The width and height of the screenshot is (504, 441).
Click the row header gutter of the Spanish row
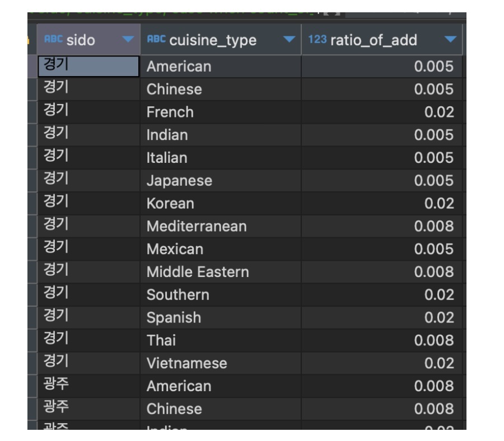[x=32, y=317]
